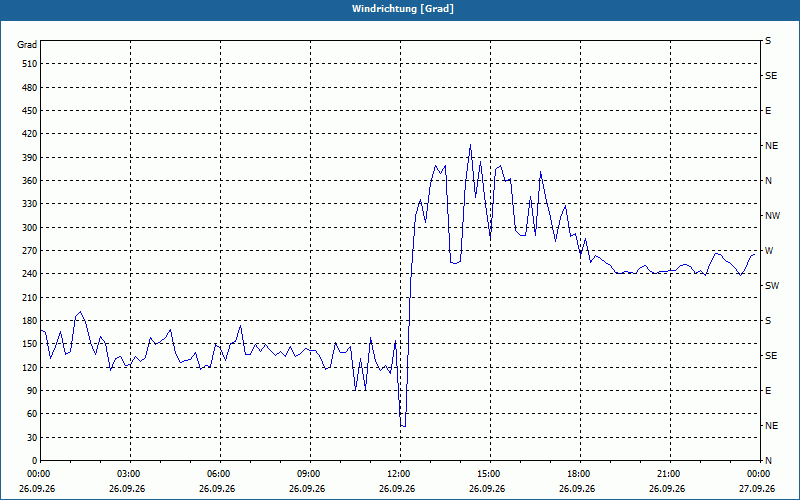
Task: Click the "N" compass label at 360 level
Action: click(x=768, y=181)
